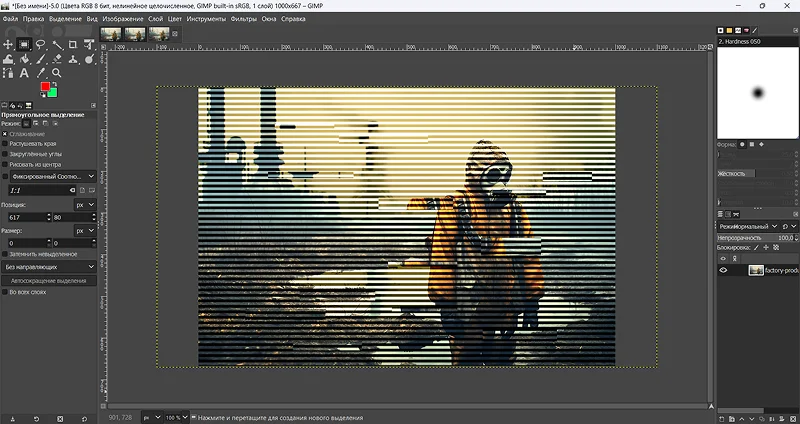Image resolution: width=800 pixels, height=424 pixels.
Task: Open the Слой menu
Action: pos(156,19)
